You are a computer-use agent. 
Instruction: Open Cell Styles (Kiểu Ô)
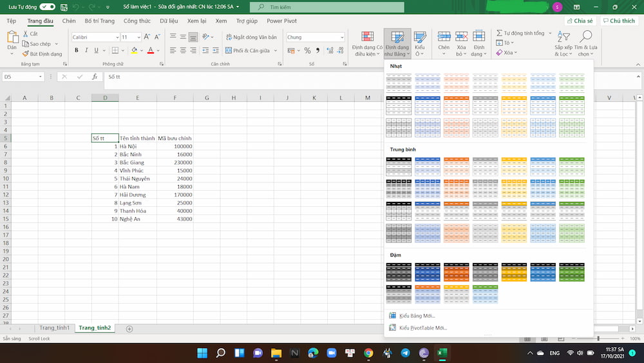point(419,44)
